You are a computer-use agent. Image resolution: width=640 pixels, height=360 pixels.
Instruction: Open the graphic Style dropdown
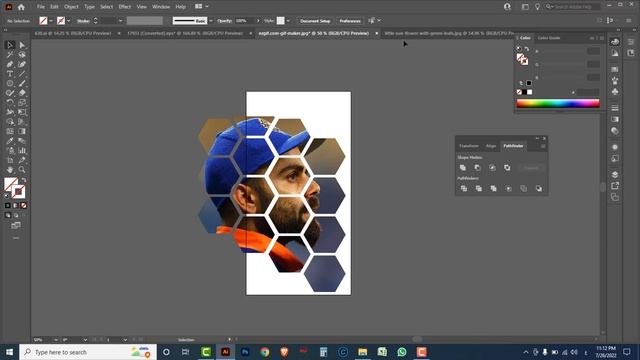click(288, 21)
